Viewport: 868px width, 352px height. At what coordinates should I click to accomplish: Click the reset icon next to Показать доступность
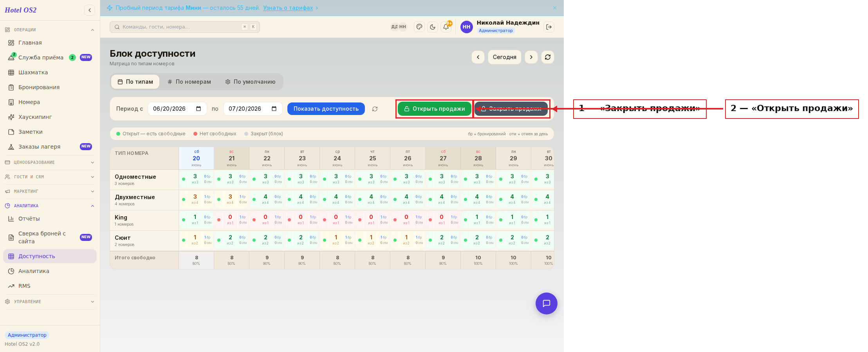tap(375, 109)
